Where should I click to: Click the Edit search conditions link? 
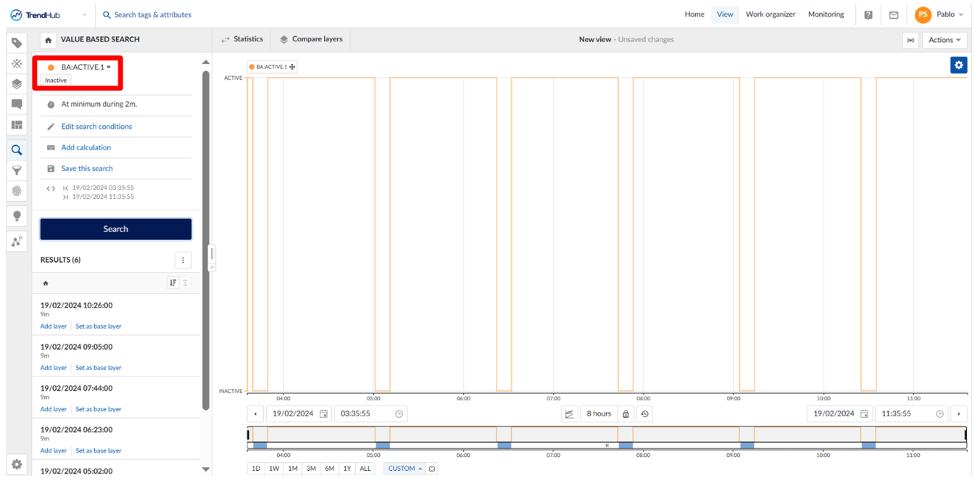point(96,126)
